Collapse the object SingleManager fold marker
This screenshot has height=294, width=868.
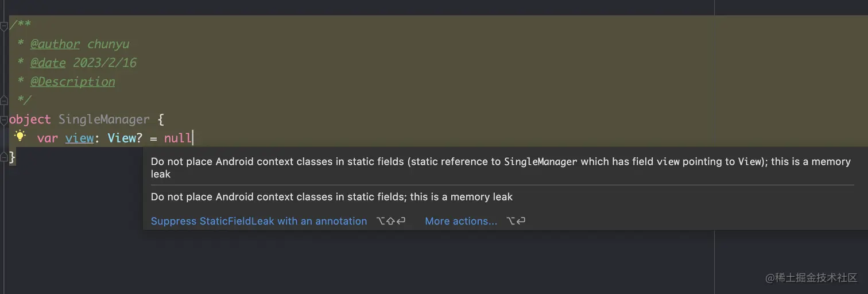point(3,120)
